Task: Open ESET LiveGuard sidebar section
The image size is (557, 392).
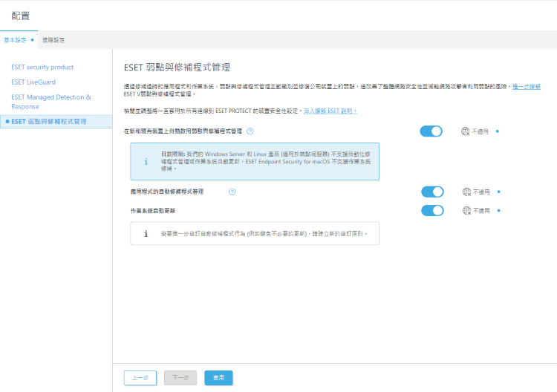Action: click(x=33, y=82)
